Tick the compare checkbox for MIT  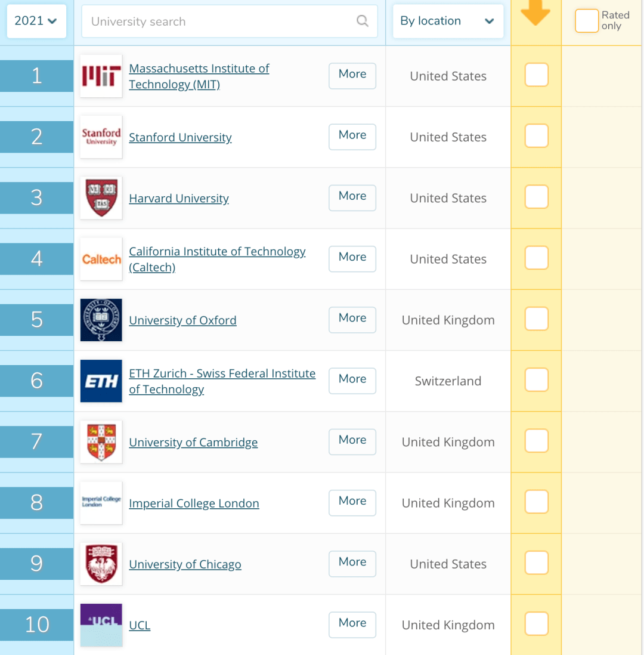pyautogui.click(x=536, y=75)
